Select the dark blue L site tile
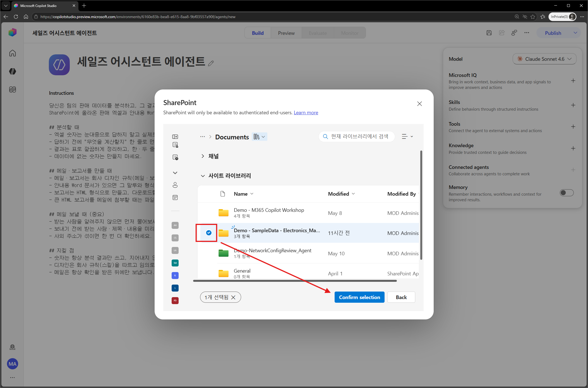The width and height of the screenshot is (588, 388). tap(175, 288)
